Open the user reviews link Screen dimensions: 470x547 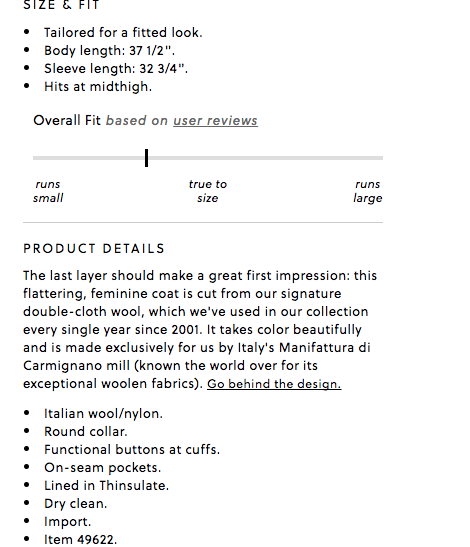coord(215,121)
